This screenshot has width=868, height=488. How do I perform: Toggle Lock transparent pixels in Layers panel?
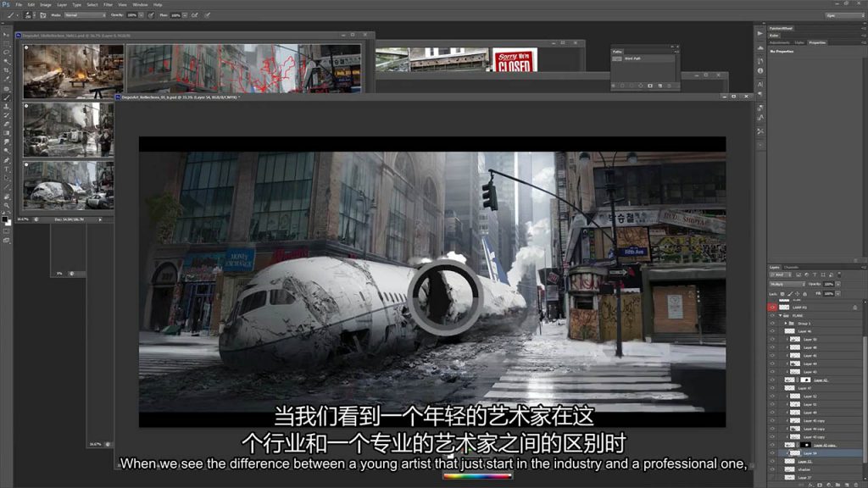click(x=782, y=294)
